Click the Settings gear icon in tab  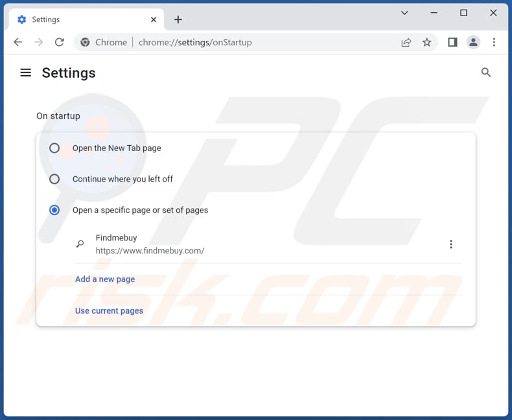(21, 19)
